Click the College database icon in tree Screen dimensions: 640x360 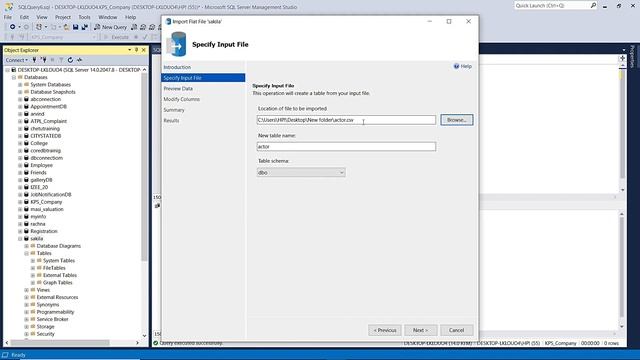click(x=27, y=143)
